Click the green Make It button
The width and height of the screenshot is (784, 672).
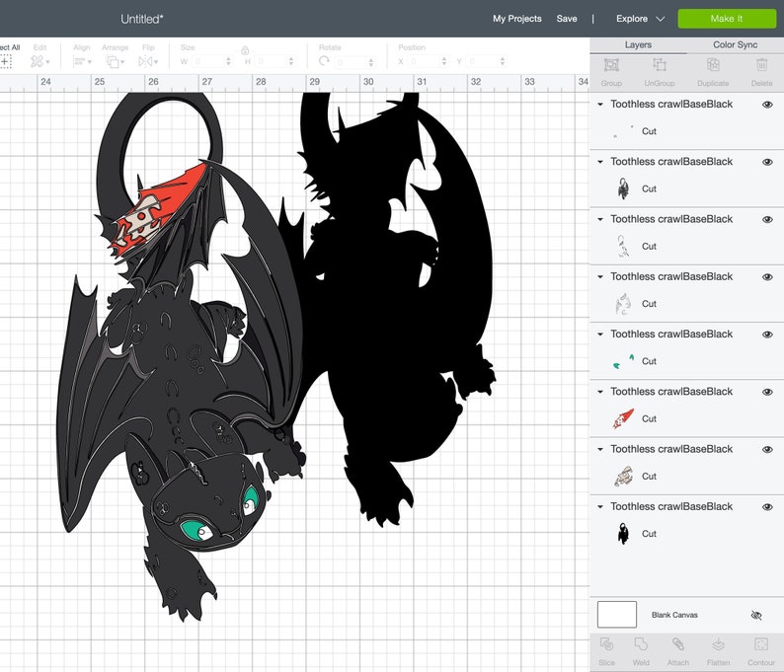pyautogui.click(x=727, y=19)
